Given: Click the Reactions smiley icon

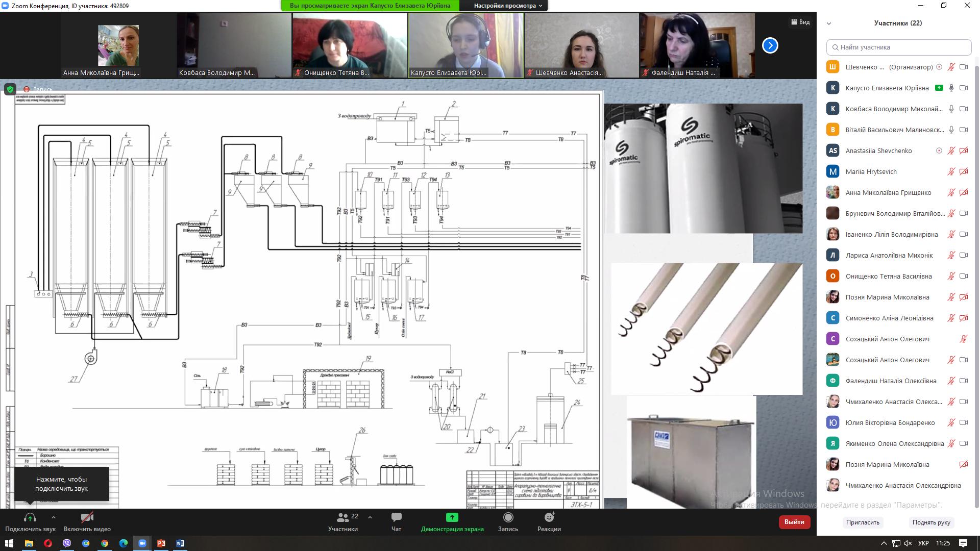Looking at the screenshot, I should [549, 517].
